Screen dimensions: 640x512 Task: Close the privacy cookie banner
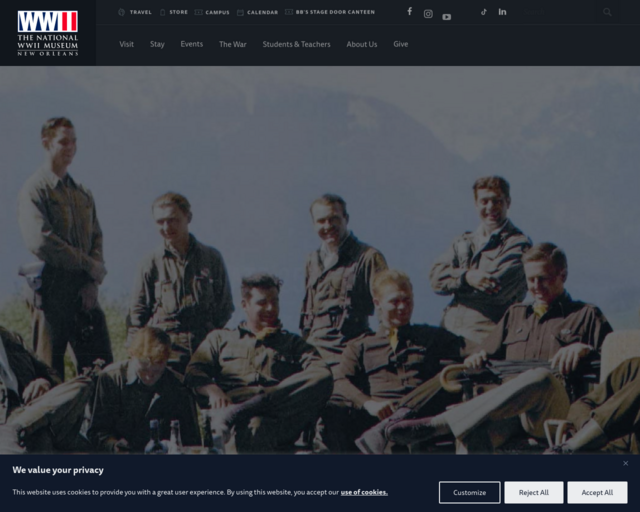(x=625, y=463)
